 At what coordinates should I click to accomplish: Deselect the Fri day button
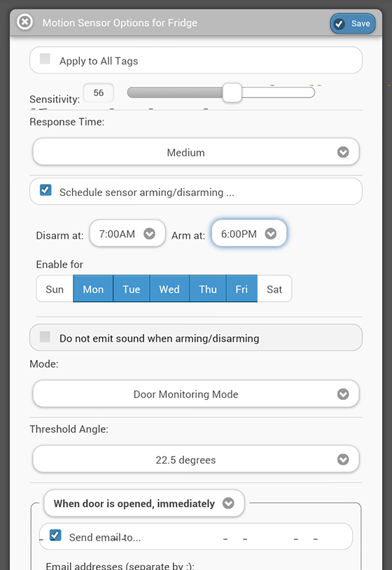pos(241,289)
